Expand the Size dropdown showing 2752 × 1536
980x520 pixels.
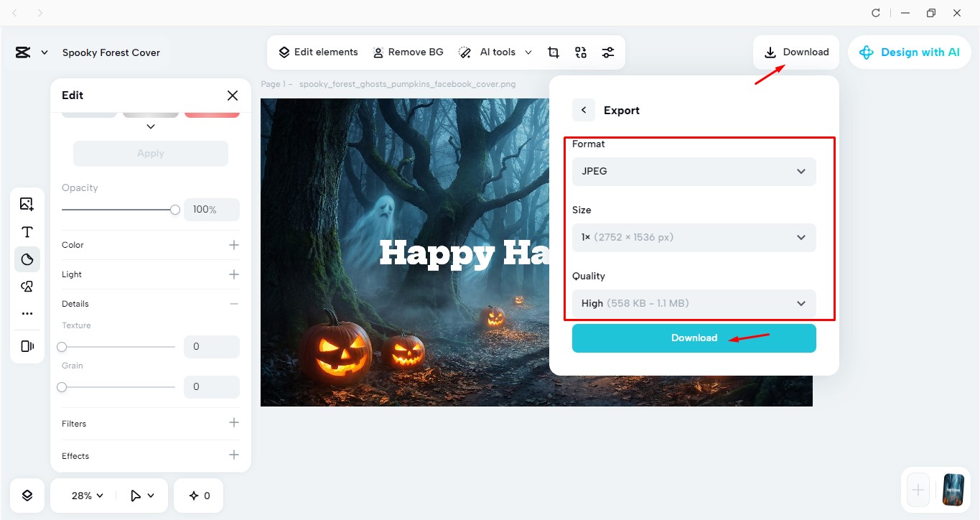(693, 237)
